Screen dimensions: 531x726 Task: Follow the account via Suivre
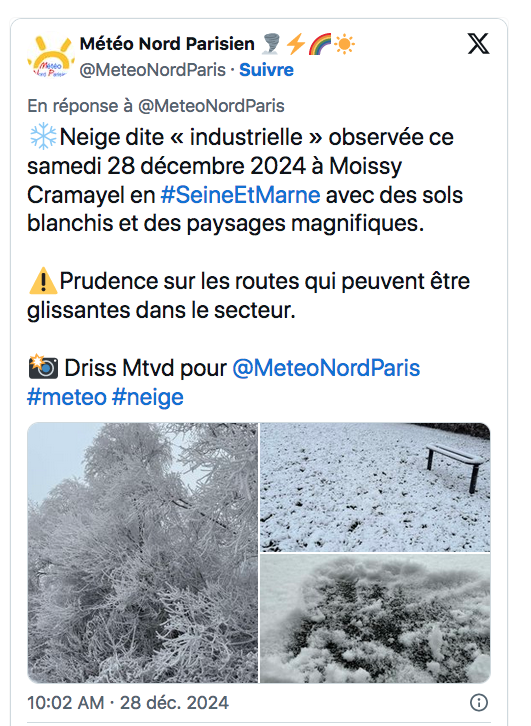click(266, 70)
